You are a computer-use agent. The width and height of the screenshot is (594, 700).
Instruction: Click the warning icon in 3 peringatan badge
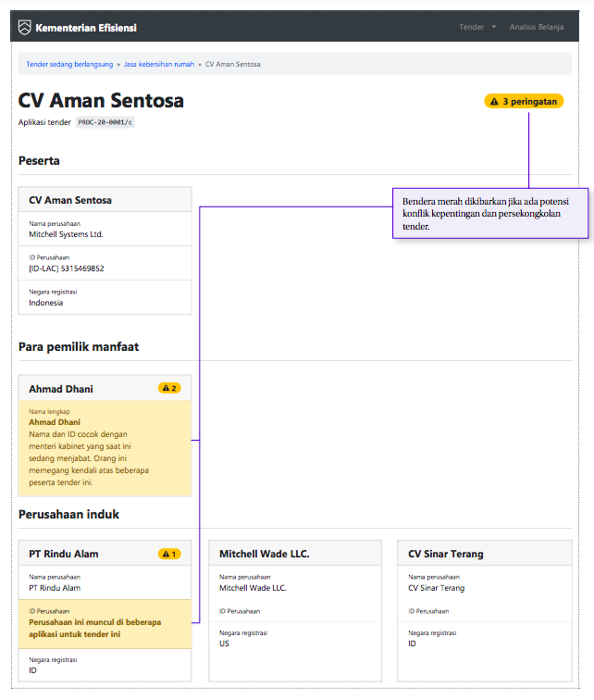[x=494, y=102]
